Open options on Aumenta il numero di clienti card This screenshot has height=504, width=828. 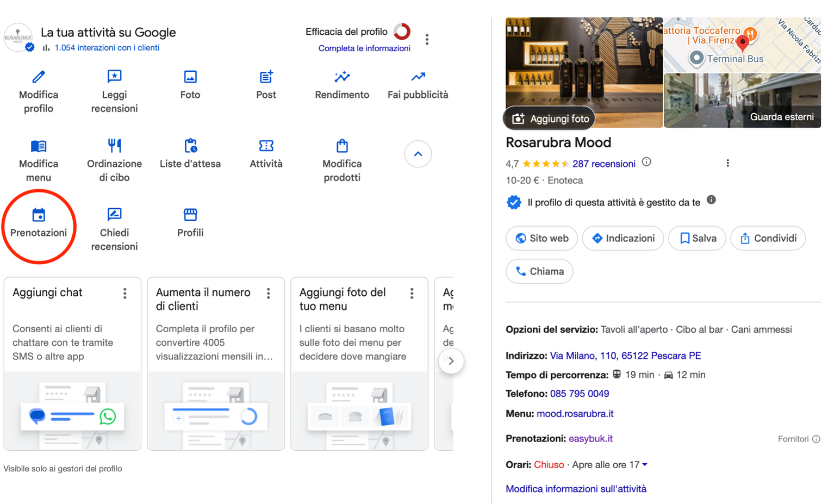269,294
